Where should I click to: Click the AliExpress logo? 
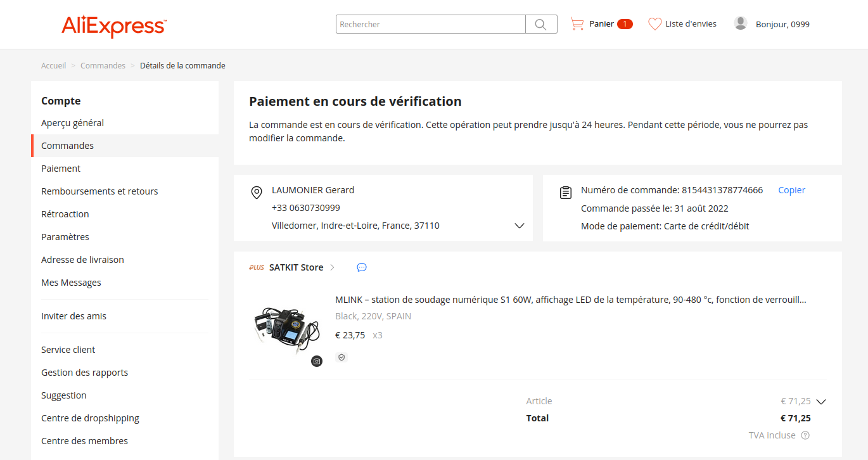(114, 26)
